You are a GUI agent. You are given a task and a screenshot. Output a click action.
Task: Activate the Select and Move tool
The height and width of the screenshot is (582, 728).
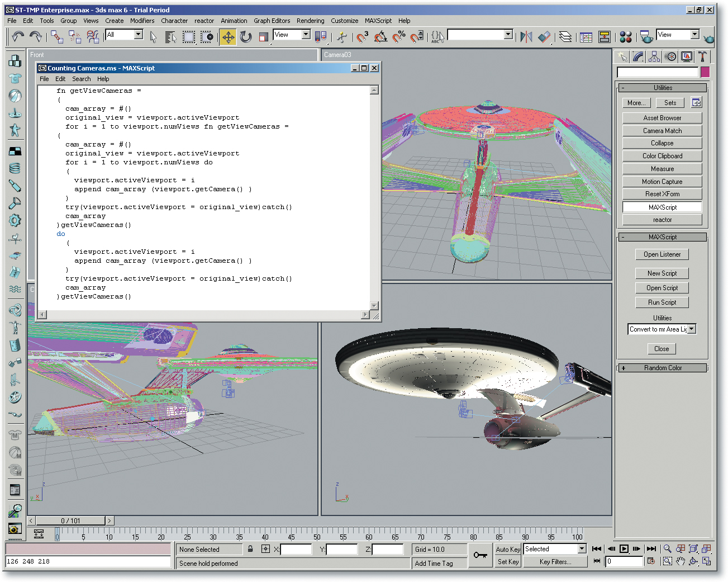[228, 37]
